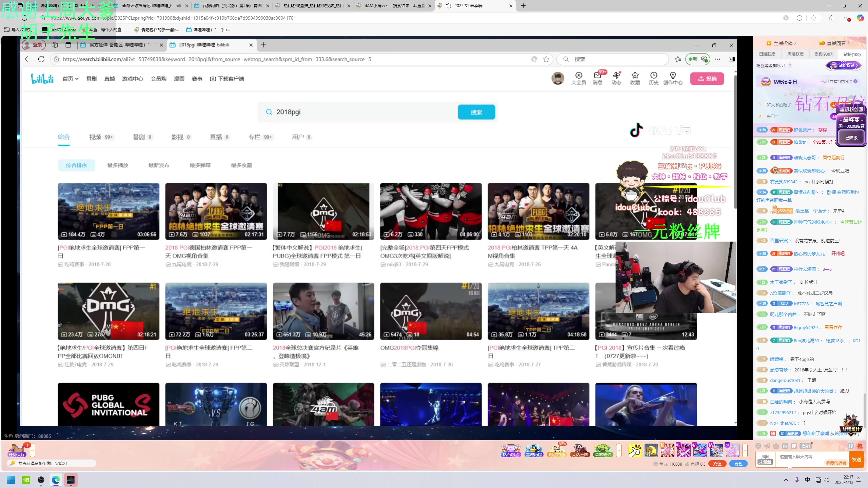The width and height of the screenshot is (868, 488).
Task: Toggle the 高能 chat option
Action: coord(805,446)
